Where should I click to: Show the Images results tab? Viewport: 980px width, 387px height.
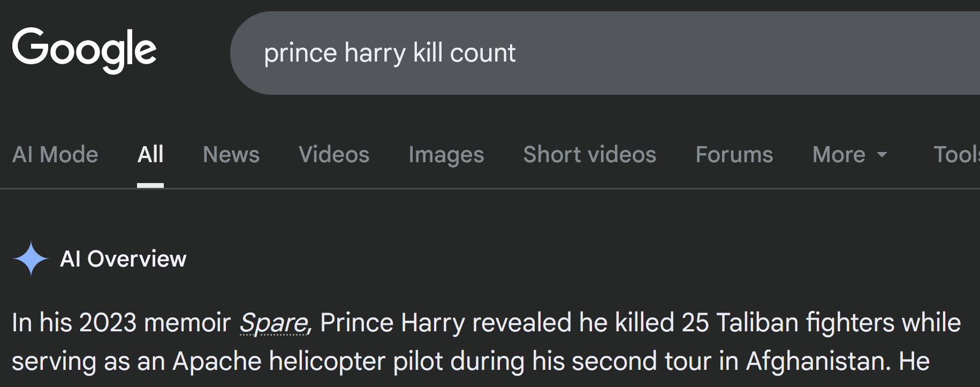click(446, 155)
